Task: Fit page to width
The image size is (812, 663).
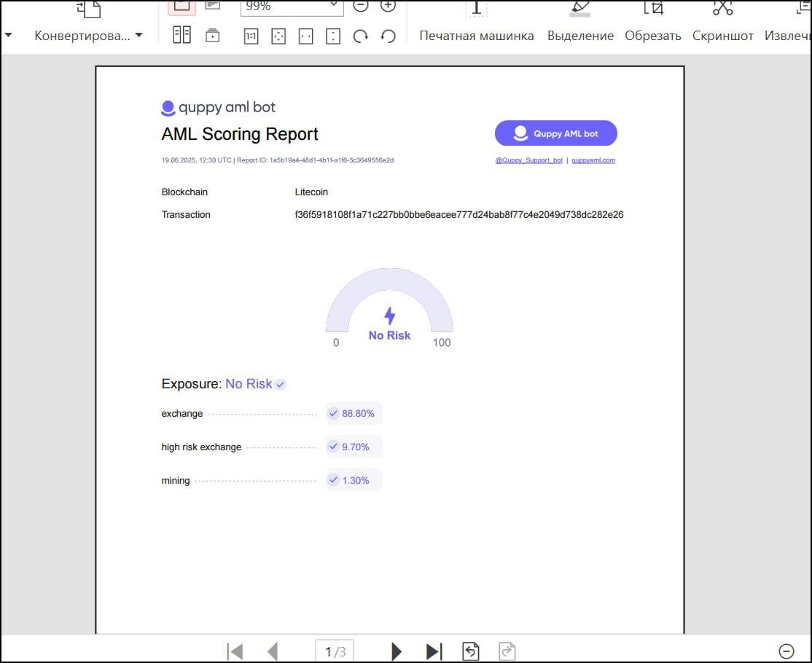Action: tap(306, 36)
